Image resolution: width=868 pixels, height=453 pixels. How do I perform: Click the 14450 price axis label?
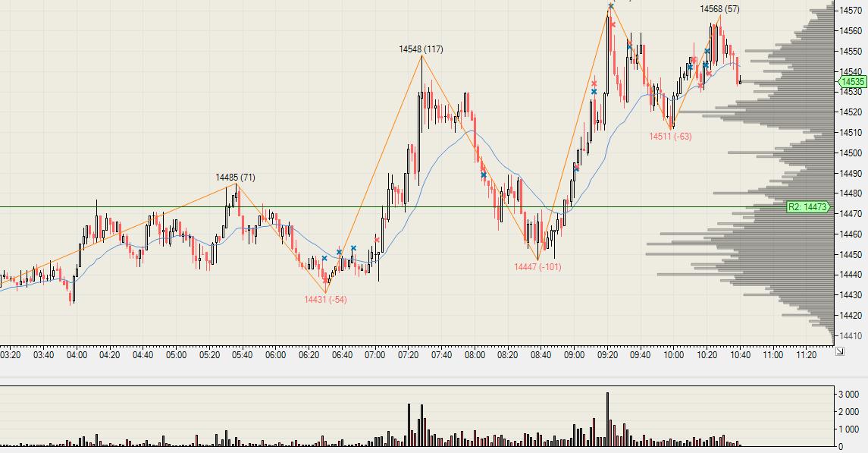[851, 255]
